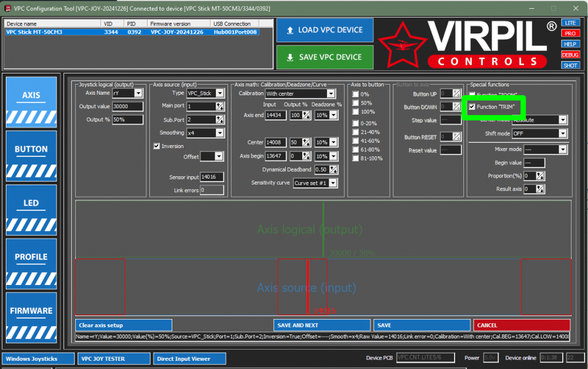Click the upload icon on LOAD VPC DEVICE
Image resolution: width=588 pixels, height=369 pixels.
290,31
